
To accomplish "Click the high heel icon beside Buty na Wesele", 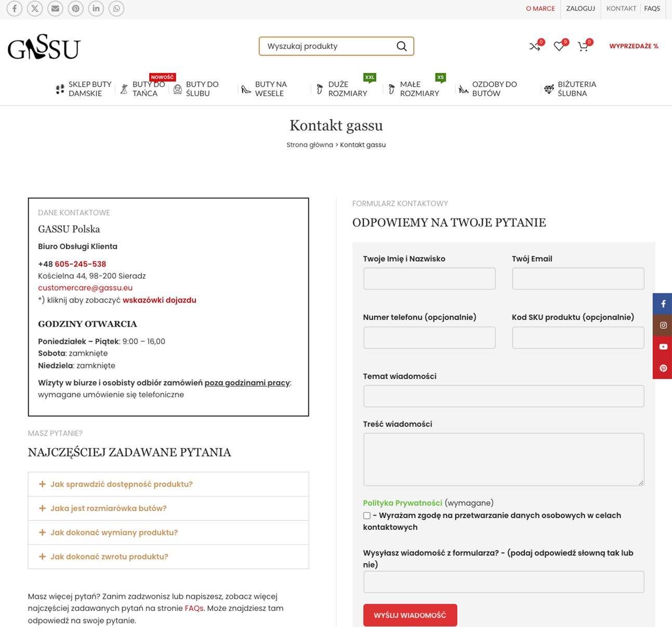I will click(x=246, y=89).
